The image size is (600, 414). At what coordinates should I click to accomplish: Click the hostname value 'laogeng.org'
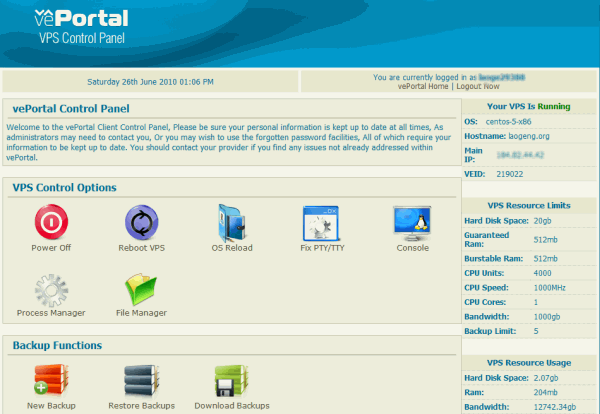[529, 136]
